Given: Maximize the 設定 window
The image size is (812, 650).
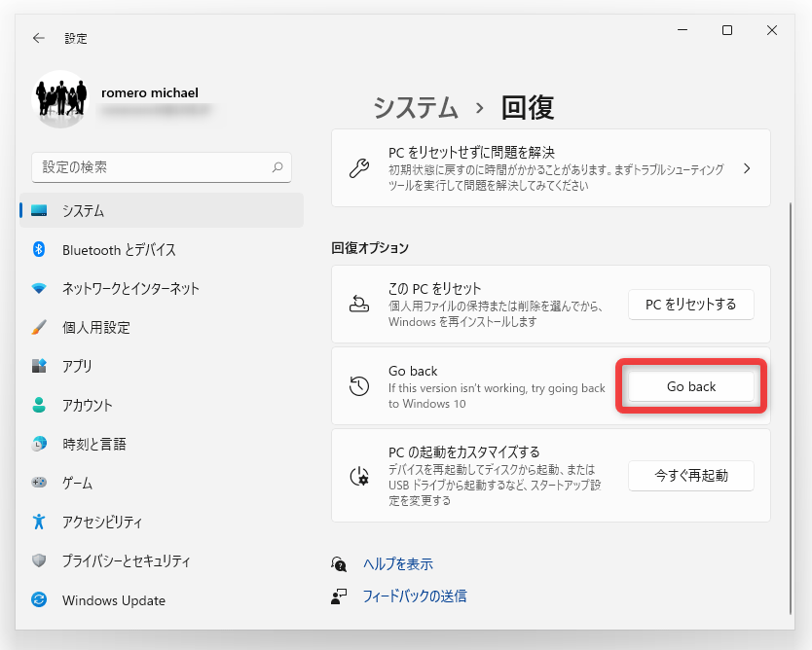Looking at the screenshot, I should coord(727,30).
